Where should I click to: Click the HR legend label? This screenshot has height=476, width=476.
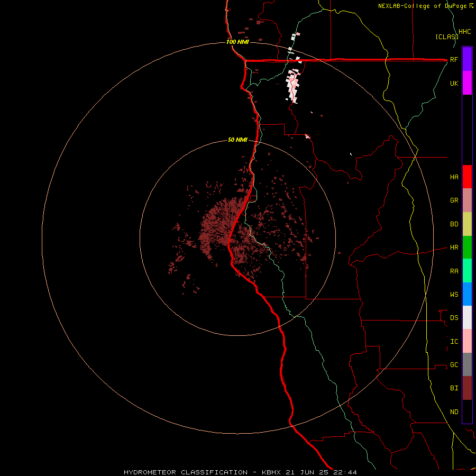pyautogui.click(x=454, y=248)
